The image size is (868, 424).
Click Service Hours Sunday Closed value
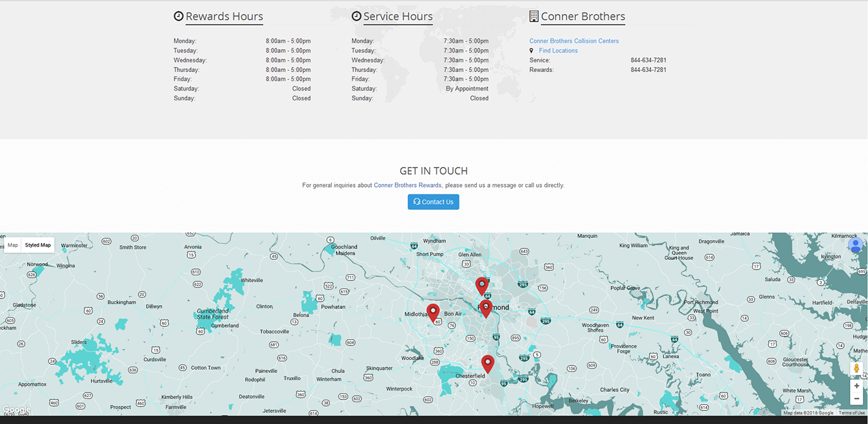(479, 98)
